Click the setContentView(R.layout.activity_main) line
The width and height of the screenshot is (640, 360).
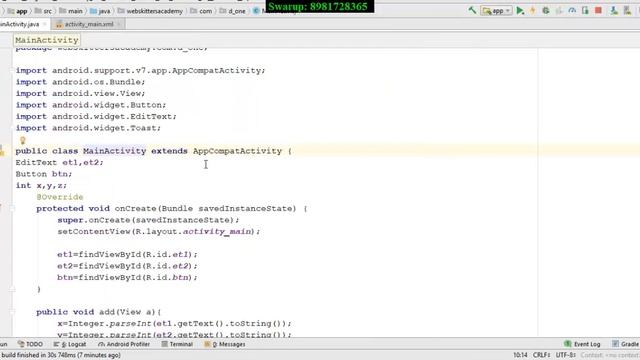point(158,231)
